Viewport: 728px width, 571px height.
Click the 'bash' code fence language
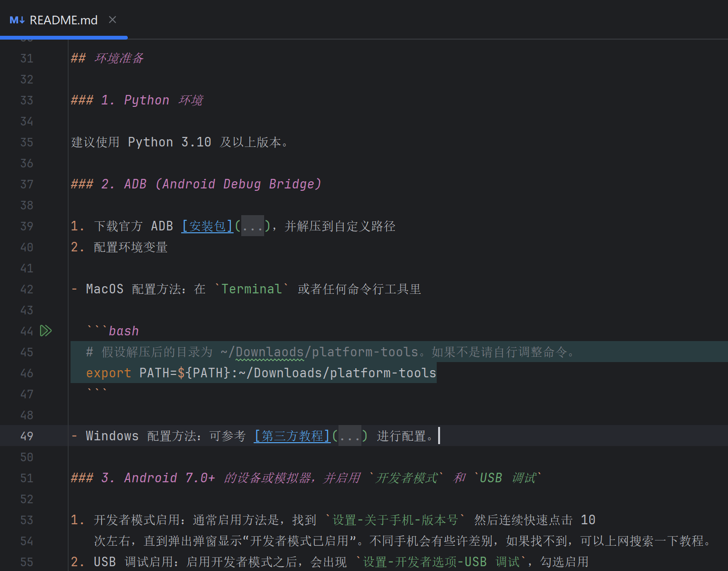click(x=123, y=331)
